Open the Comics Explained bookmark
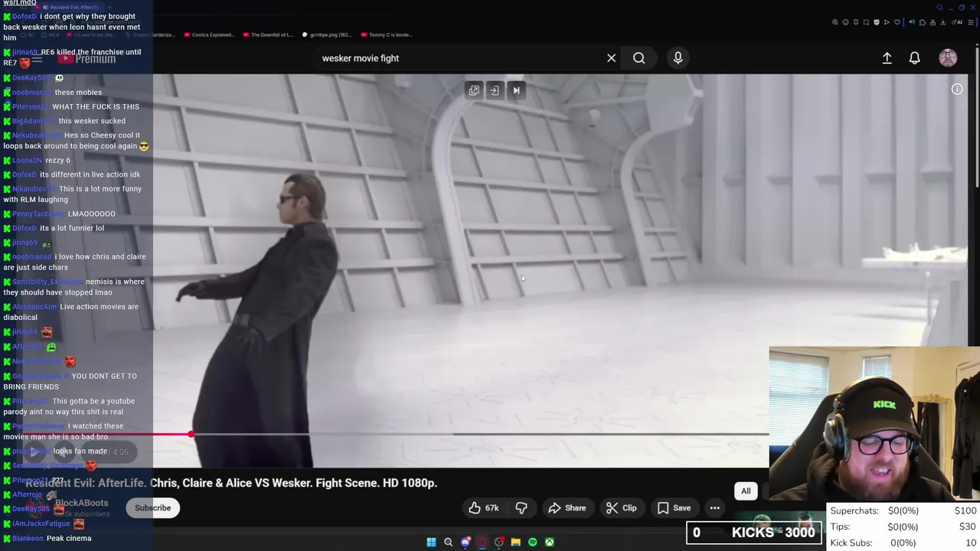Screen dimensions: 980x551 [210, 34]
